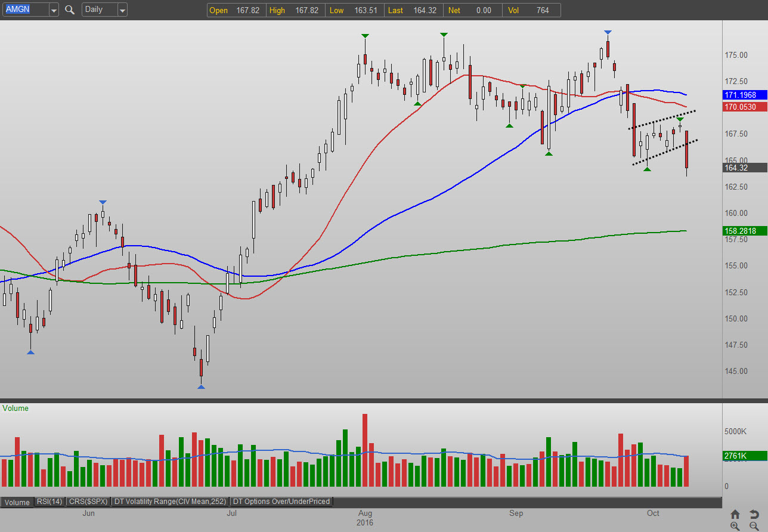Click the green Volume panel title
768x532 pixels.
click(16, 409)
